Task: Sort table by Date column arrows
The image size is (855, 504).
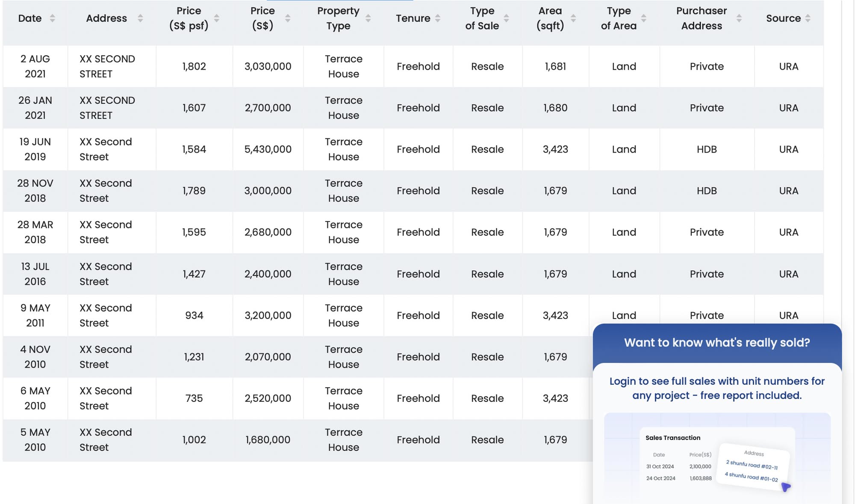Action: 52,18
